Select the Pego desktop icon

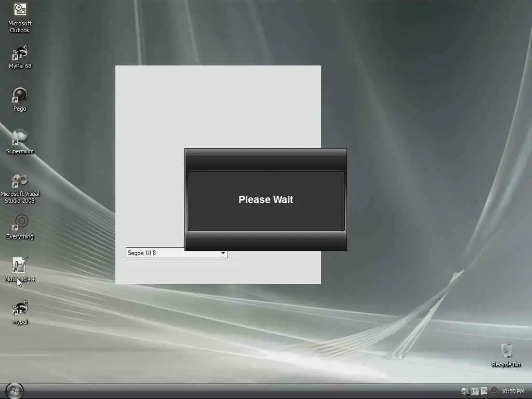(x=20, y=99)
